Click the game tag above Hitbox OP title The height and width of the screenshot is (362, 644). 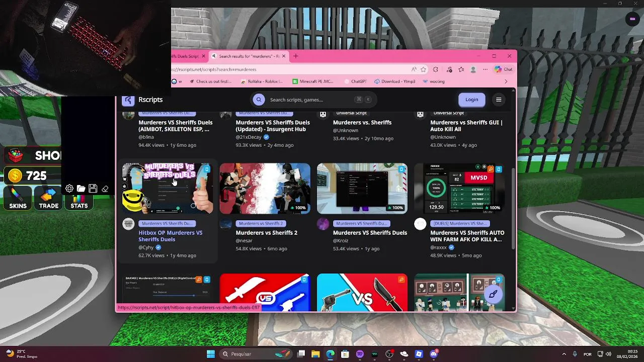(x=167, y=223)
